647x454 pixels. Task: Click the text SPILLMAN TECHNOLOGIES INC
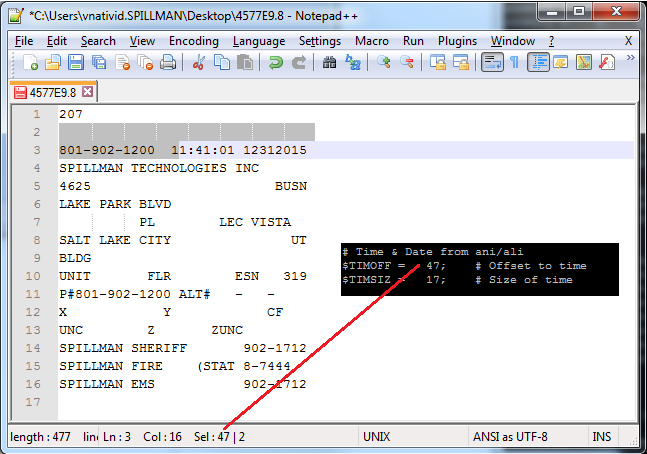(x=159, y=168)
